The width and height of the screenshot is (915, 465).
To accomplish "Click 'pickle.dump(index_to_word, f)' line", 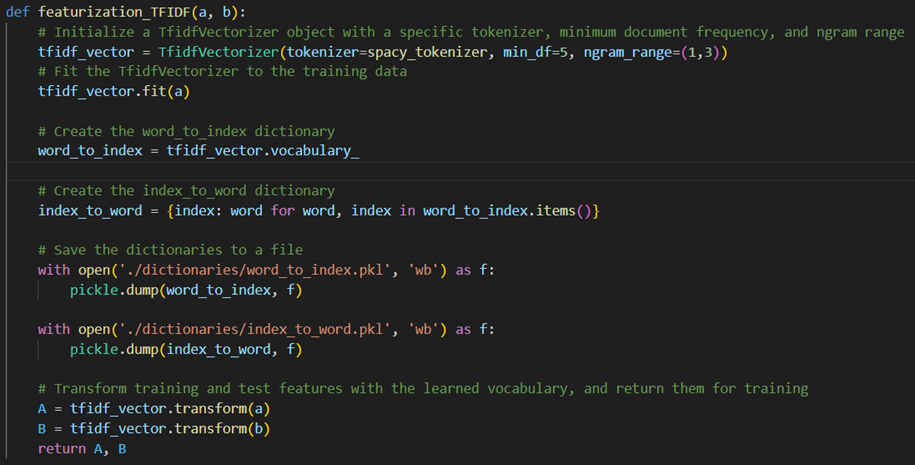I will coord(186,349).
